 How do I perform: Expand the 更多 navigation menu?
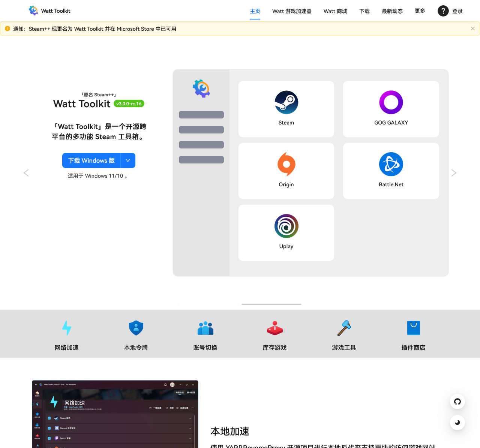point(420,11)
